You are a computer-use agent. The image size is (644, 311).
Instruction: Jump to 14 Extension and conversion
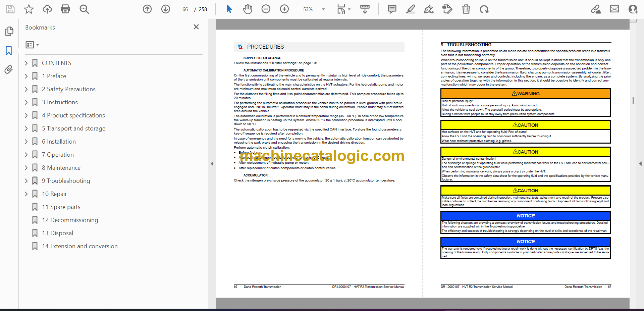(x=79, y=246)
